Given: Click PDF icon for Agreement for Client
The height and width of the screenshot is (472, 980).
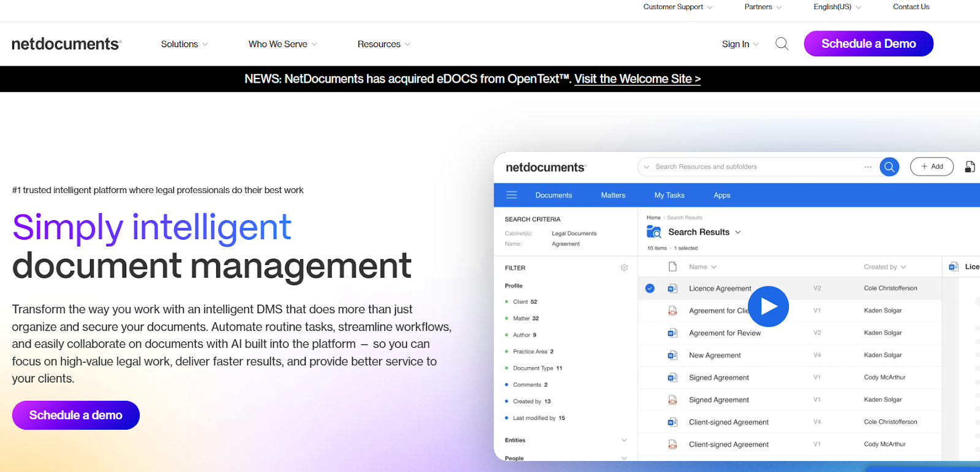Looking at the screenshot, I should pos(673,311).
